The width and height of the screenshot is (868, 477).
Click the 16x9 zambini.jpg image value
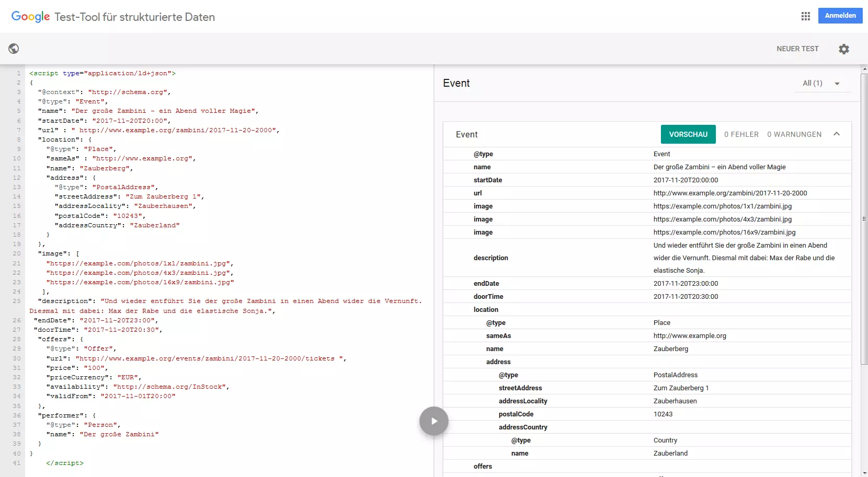click(x=724, y=232)
